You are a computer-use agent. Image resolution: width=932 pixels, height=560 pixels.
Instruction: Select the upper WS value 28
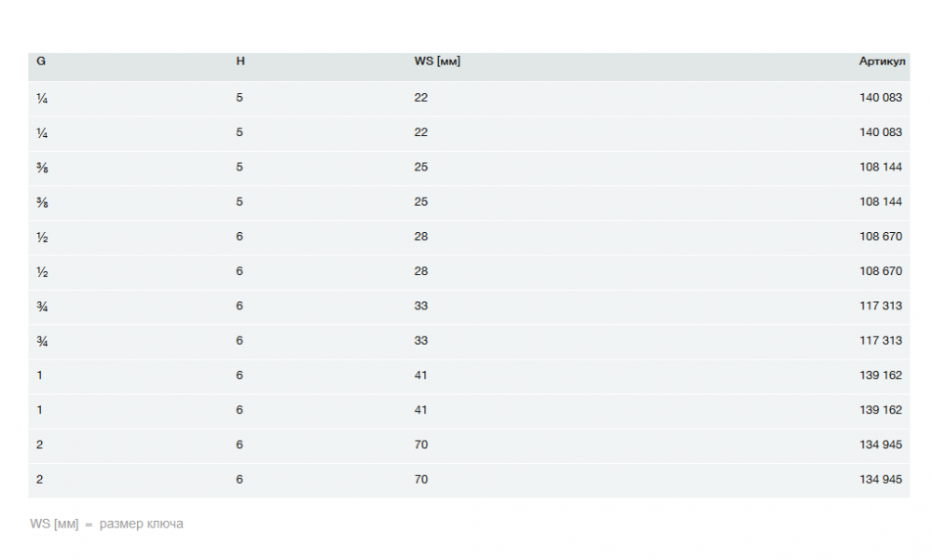pyautogui.click(x=421, y=237)
